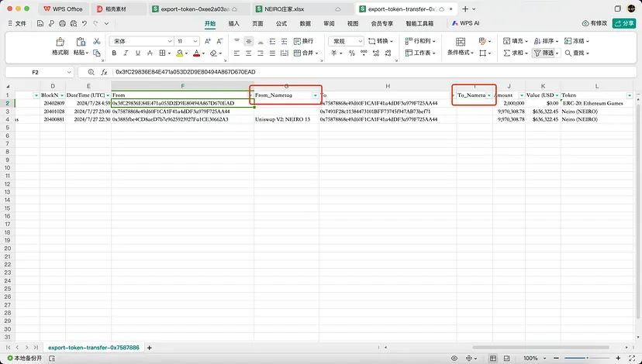Click AutoSum (求和) button
This screenshot has width=642, height=364.
pos(515,53)
